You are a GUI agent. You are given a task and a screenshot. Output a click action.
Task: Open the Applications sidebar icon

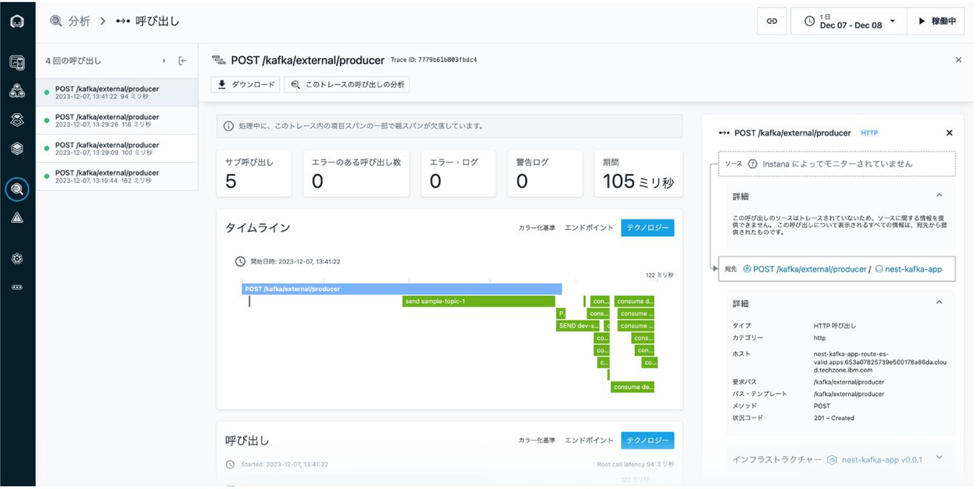point(17,91)
